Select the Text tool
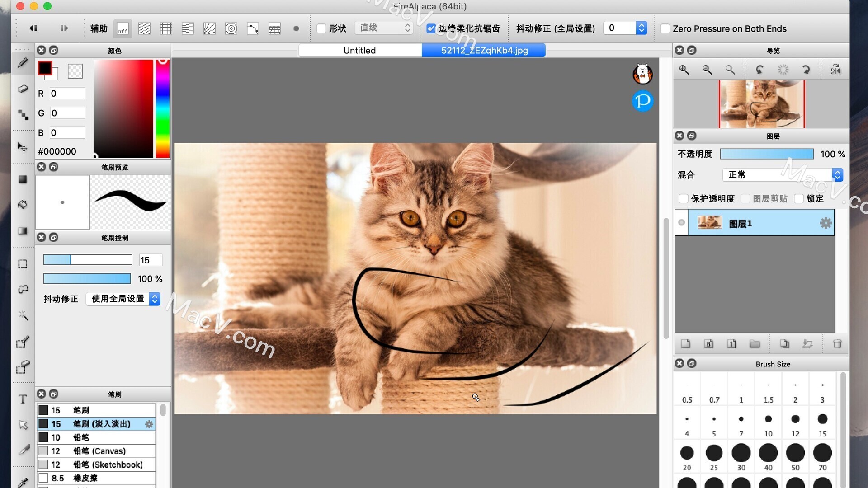 tap(23, 399)
